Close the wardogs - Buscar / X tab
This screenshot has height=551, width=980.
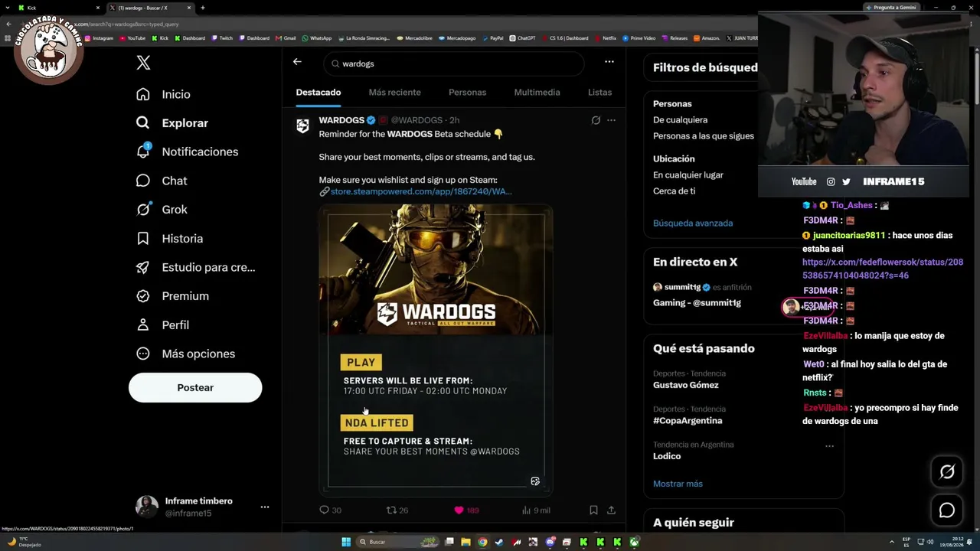tap(190, 8)
